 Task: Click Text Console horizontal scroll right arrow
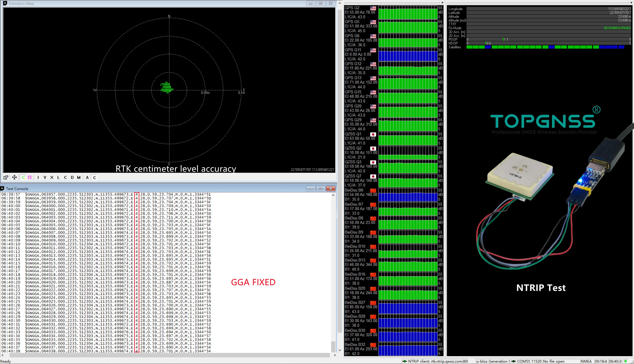tap(335, 355)
